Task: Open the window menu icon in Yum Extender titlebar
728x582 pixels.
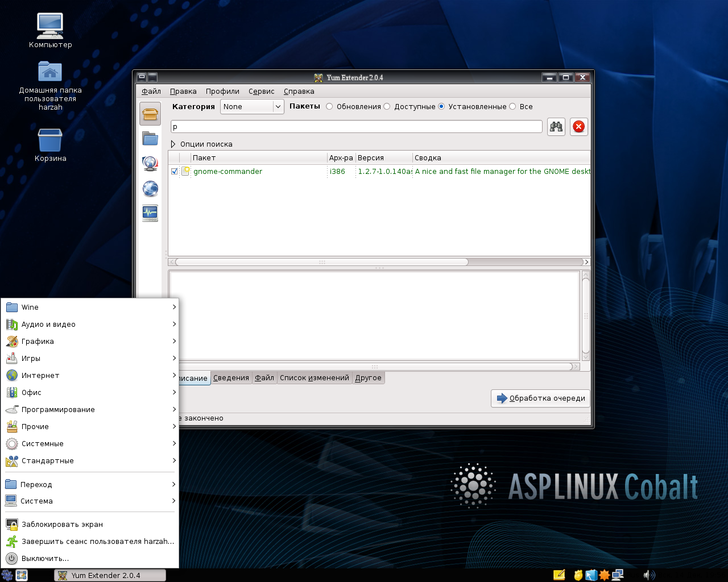Action: click(142, 77)
